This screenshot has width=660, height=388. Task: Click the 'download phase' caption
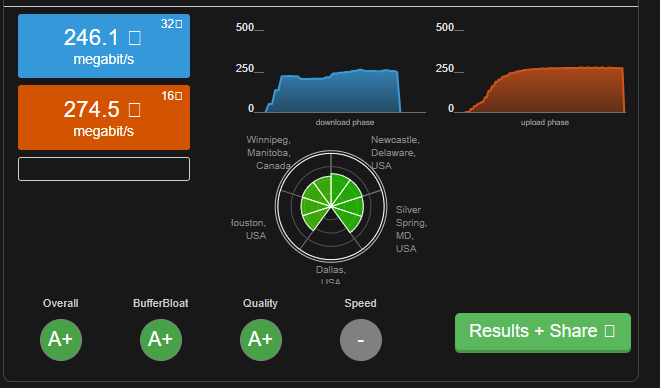point(345,122)
